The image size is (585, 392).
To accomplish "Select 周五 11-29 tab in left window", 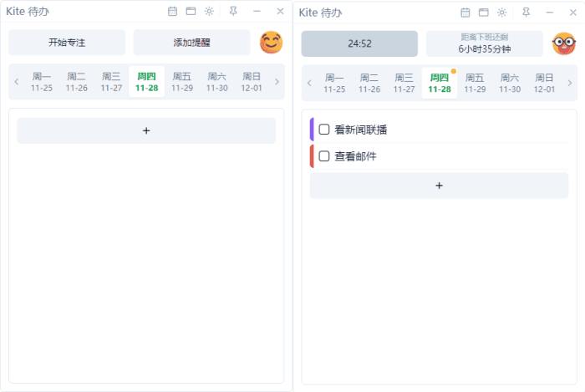I will pos(182,82).
